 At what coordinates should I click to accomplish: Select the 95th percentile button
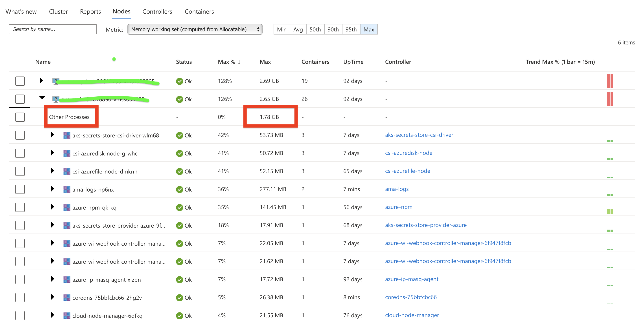coord(351,29)
